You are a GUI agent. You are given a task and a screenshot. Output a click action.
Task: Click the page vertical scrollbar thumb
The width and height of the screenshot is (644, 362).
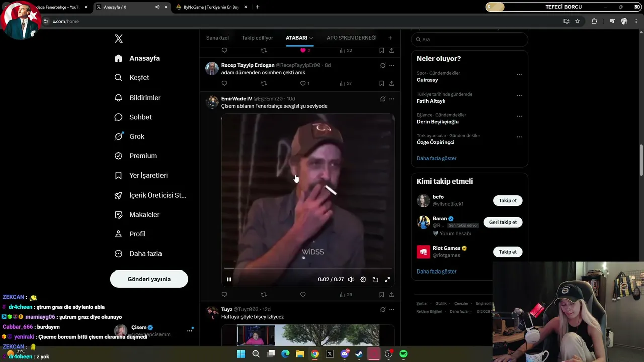[x=641, y=160]
